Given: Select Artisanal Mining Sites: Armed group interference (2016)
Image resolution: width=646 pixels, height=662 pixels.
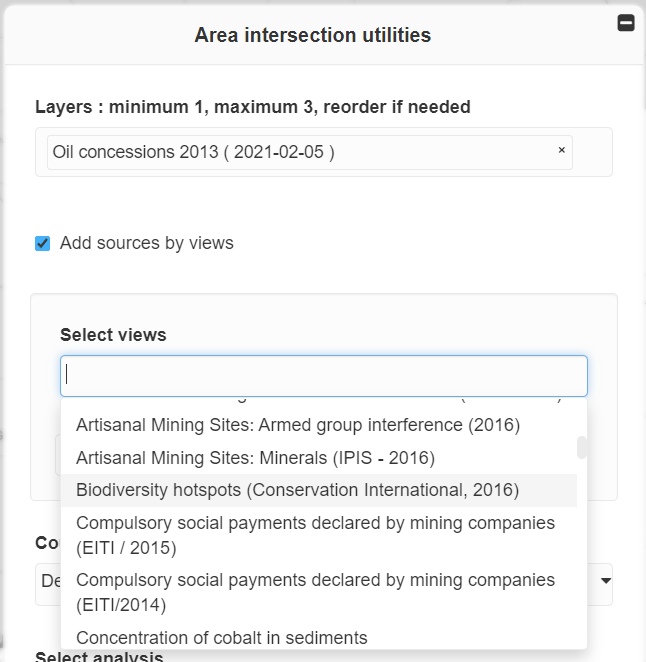Looking at the screenshot, I should click(x=298, y=425).
